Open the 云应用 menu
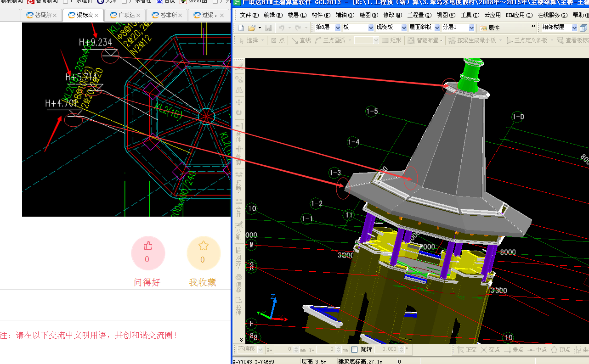The width and height of the screenshot is (589, 364). [493, 15]
